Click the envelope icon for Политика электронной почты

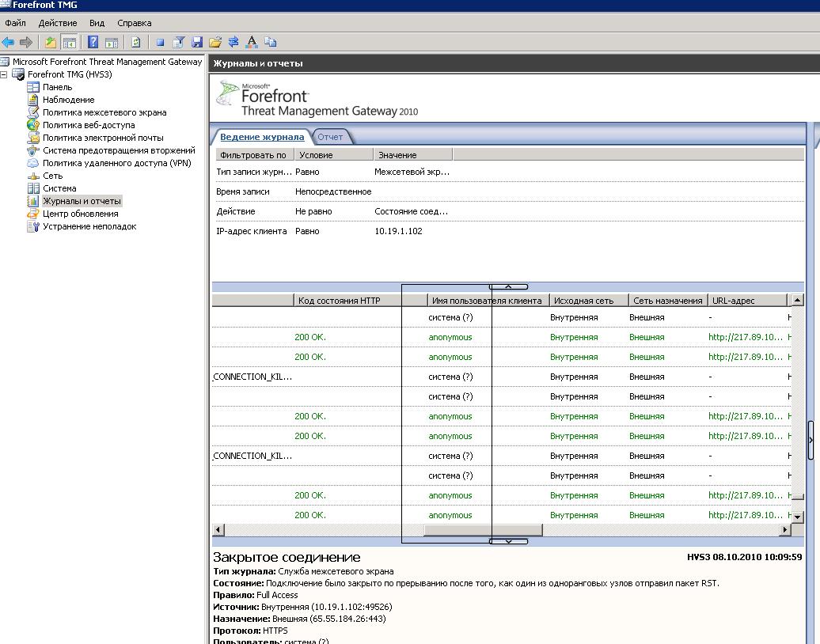tap(33, 138)
